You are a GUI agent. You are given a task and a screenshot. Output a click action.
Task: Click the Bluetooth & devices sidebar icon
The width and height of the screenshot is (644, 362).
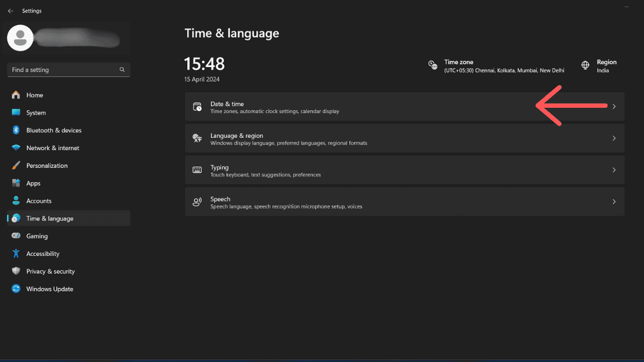point(16,130)
